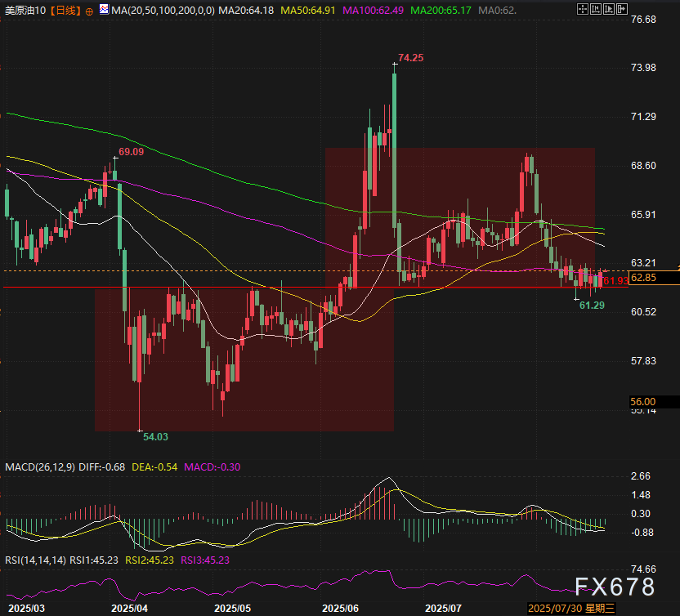Open the 日线 period selector
Image resolution: width=680 pixels, height=616 pixels.
pos(64,11)
